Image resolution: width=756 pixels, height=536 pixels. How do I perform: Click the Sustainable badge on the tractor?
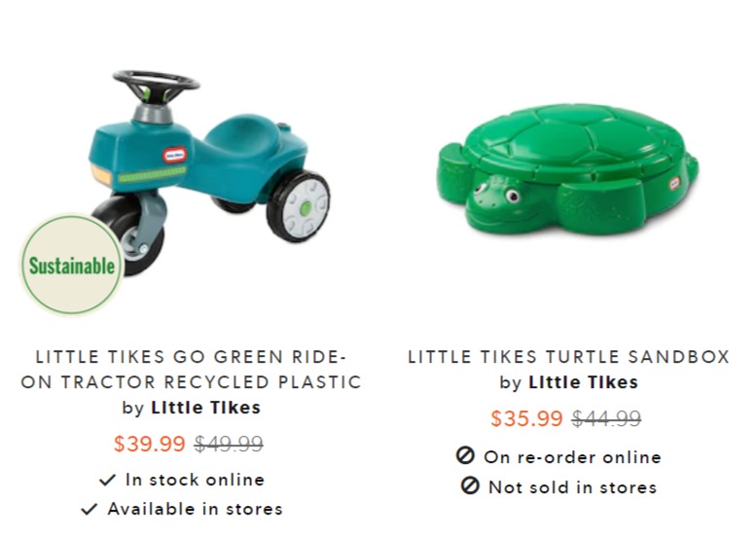(71, 266)
